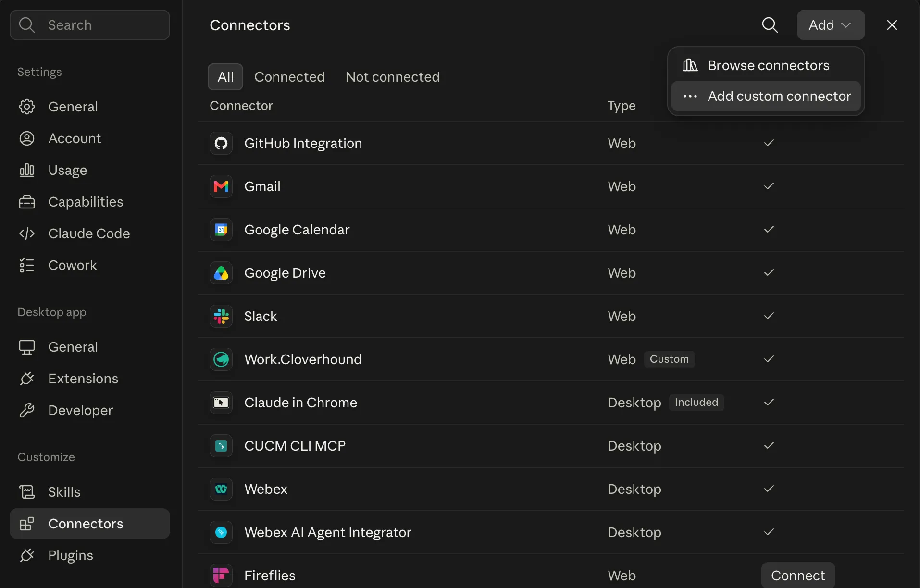Select Add custom connector menu entry
This screenshot has height=588, width=920.
point(766,96)
